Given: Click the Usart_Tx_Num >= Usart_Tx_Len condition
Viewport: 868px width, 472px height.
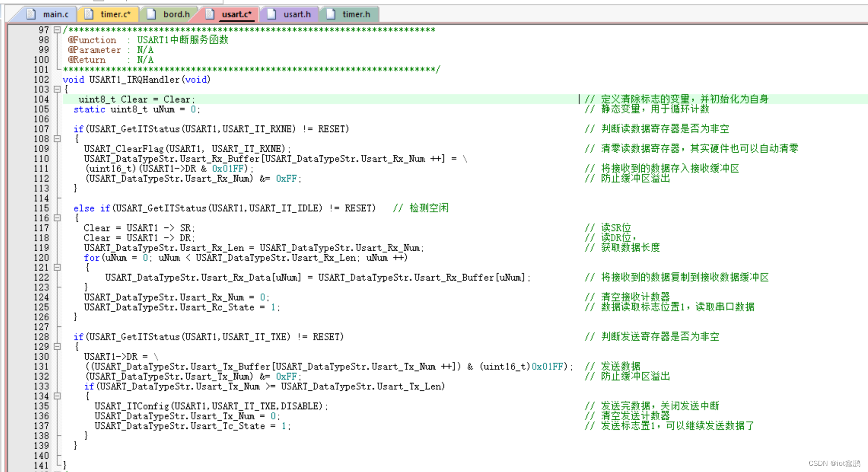Looking at the screenshot, I should pos(264,386).
